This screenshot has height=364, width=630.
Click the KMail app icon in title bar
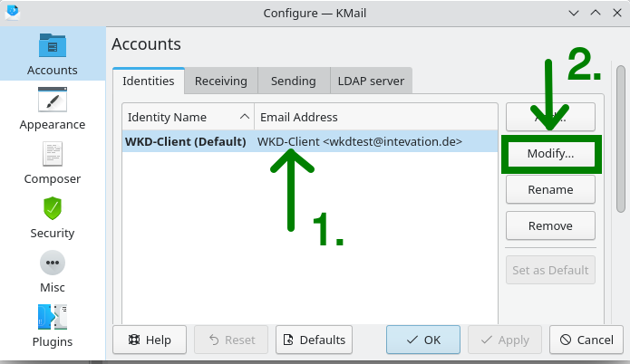[x=13, y=13]
